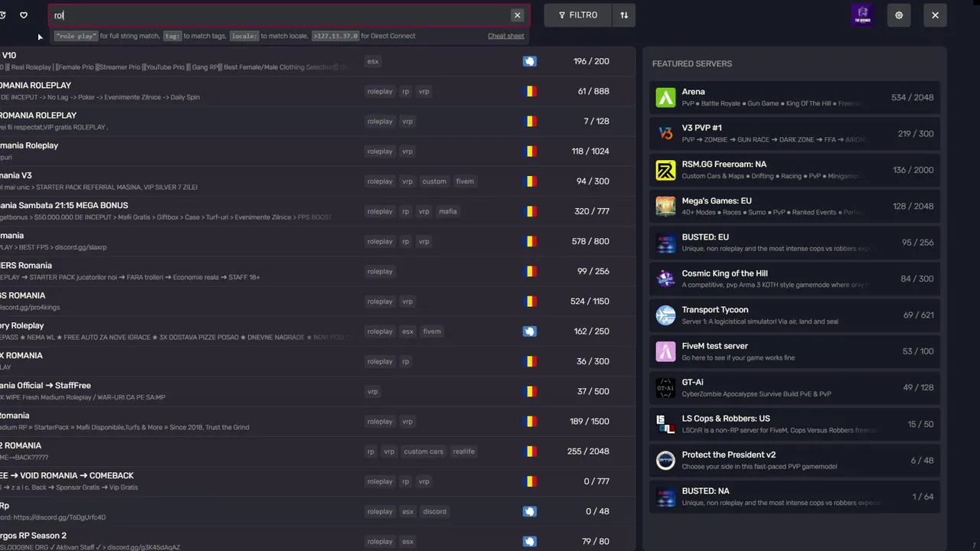This screenshot has width=980, height=551.
Task: Click the RSM.GG Freeroam: NA server icon
Action: point(665,170)
